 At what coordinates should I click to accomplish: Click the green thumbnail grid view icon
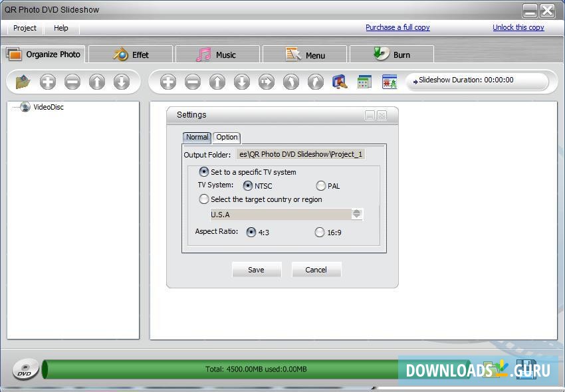364,82
